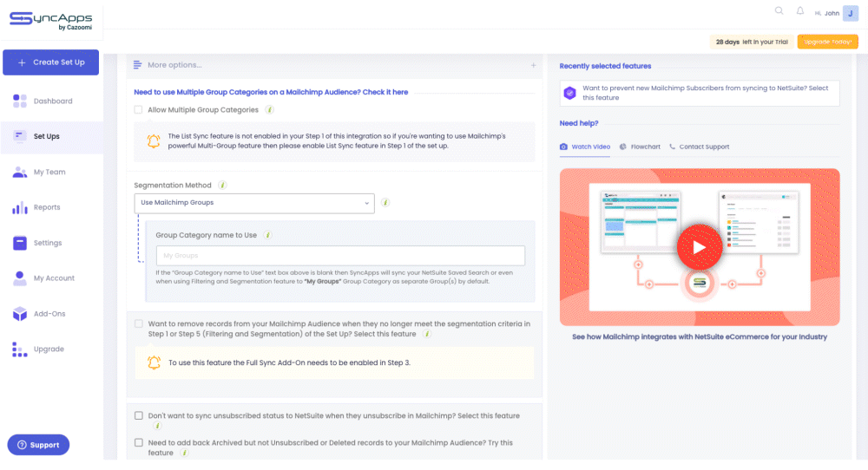This screenshot has width=868, height=470.
Task: Click info icon under unsubscribed status feature
Action: click(x=157, y=426)
